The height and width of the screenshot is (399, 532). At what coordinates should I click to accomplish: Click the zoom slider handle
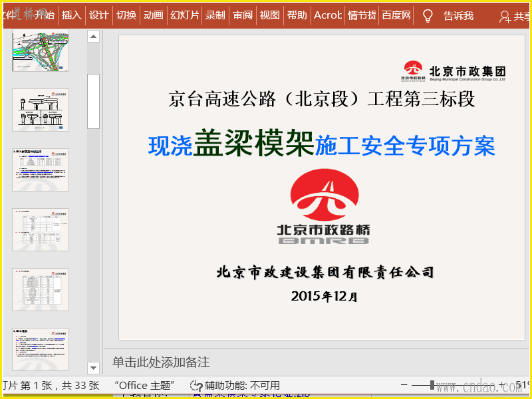point(432,385)
